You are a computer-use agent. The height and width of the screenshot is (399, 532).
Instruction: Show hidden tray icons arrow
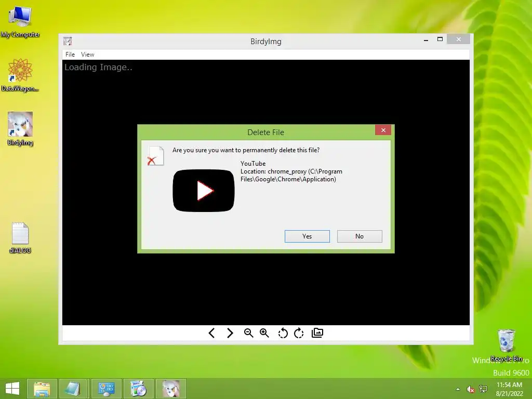(x=458, y=389)
